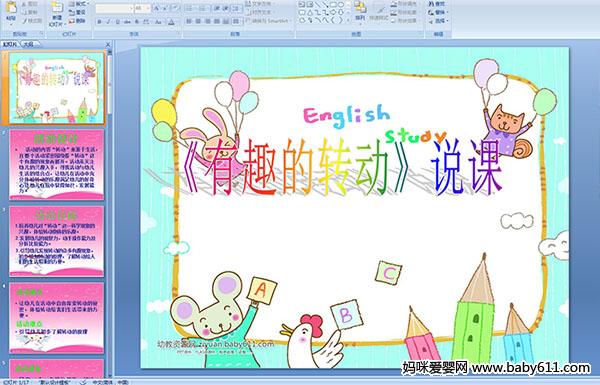Click the Change Case Aa icon

click(158, 22)
